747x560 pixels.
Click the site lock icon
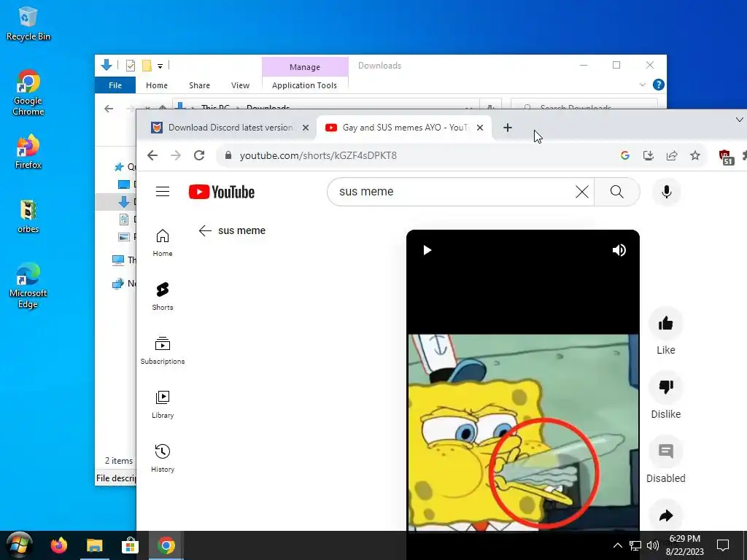coord(228,155)
